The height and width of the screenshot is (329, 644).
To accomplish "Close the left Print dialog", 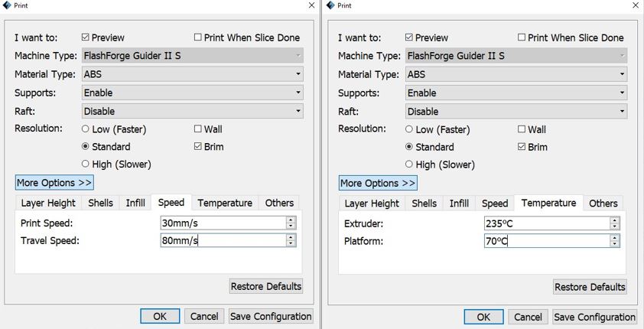I will 312,5.
